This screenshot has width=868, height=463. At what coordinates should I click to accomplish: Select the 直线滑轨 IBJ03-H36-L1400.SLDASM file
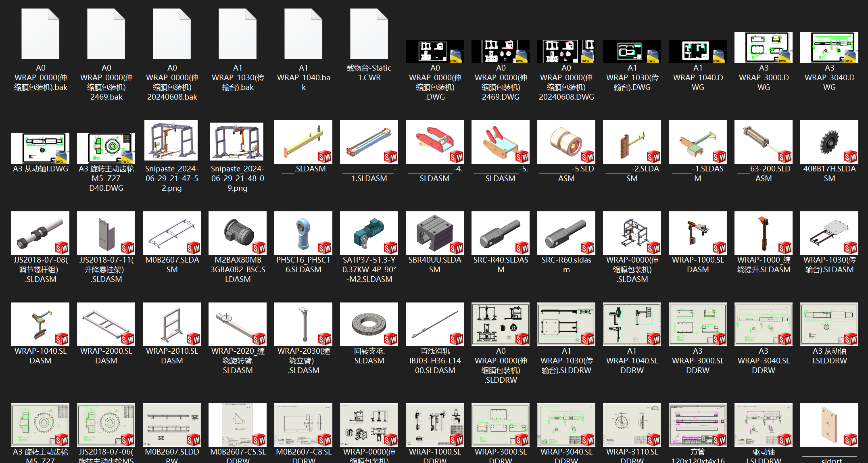[x=434, y=324]
